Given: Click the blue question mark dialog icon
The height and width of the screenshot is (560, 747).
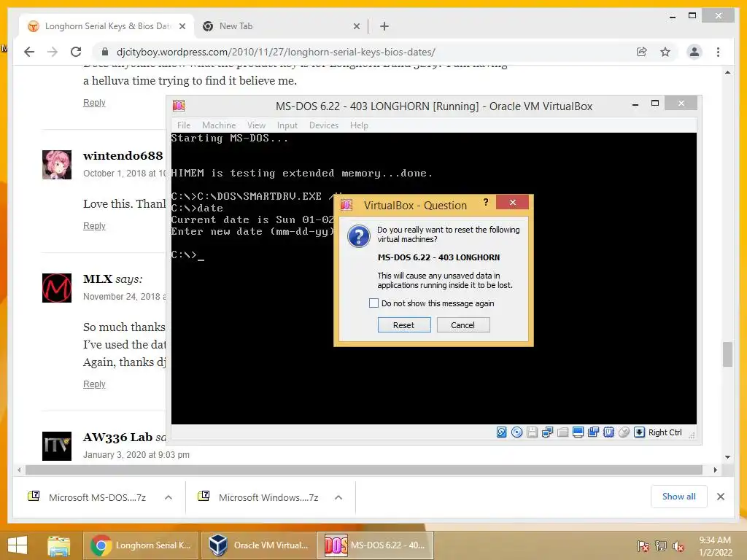Looking at the screenshot, I should pos(359,236).
